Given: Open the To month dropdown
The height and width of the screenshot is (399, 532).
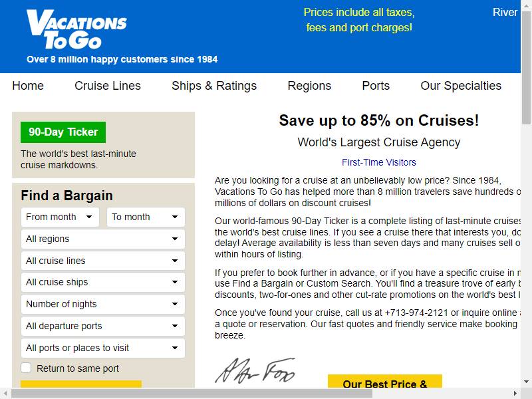Looking at the screenshot, I should pyautogui.click(x=146, y=217).
